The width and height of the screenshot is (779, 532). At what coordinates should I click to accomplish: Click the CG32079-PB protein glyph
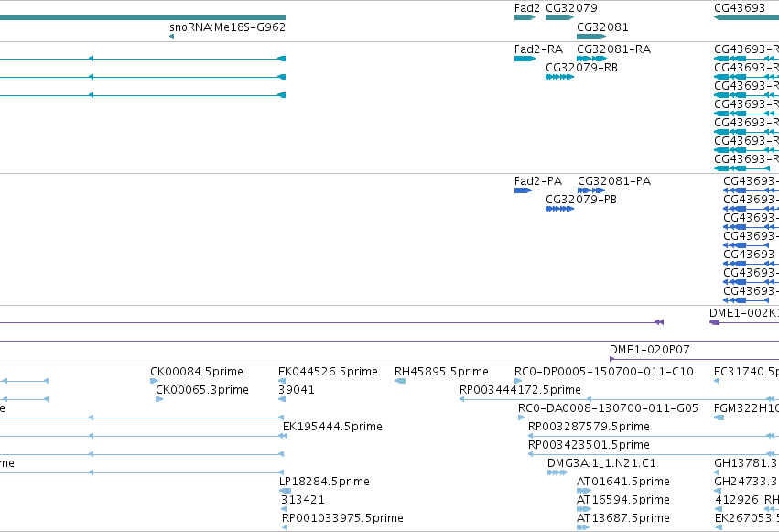(559, 209)
